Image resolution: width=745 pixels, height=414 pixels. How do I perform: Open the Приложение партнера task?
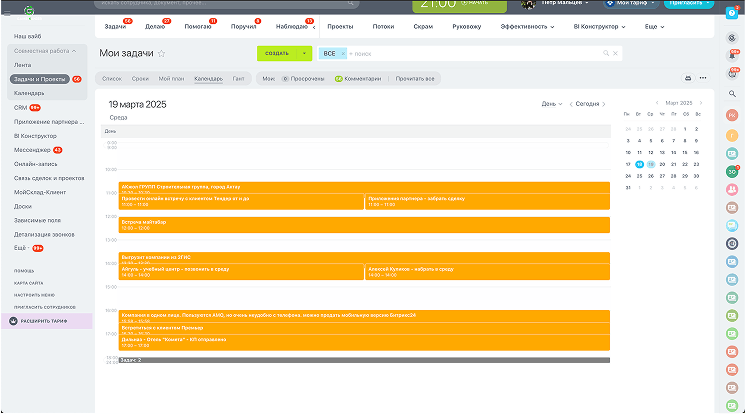[x=487, y=202]
